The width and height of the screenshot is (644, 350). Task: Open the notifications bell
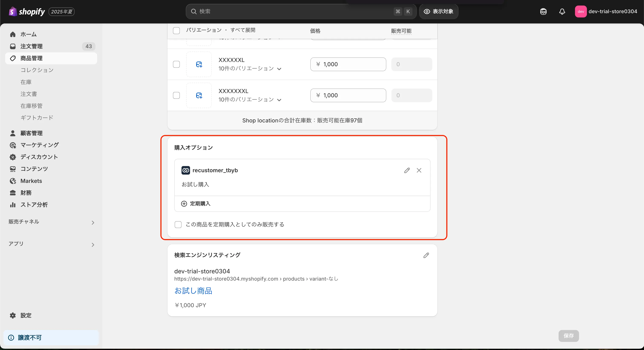coord(562,11)
